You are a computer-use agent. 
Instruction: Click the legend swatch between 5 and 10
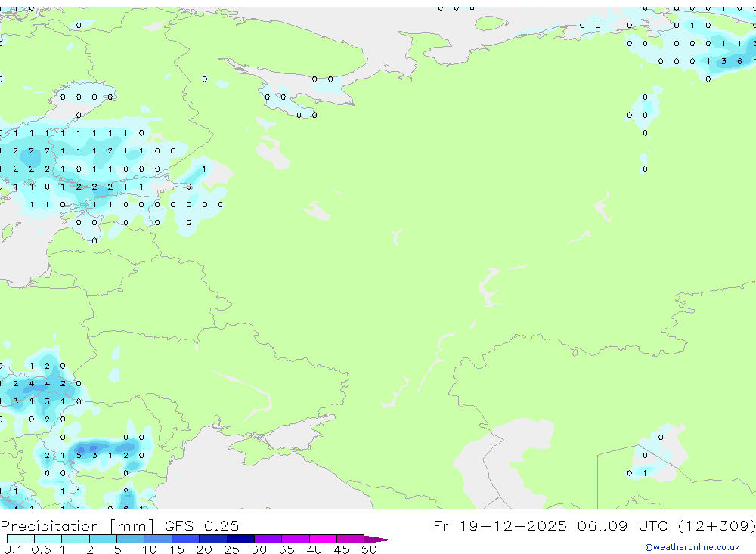pyautogui.click(x=131, y=539)
